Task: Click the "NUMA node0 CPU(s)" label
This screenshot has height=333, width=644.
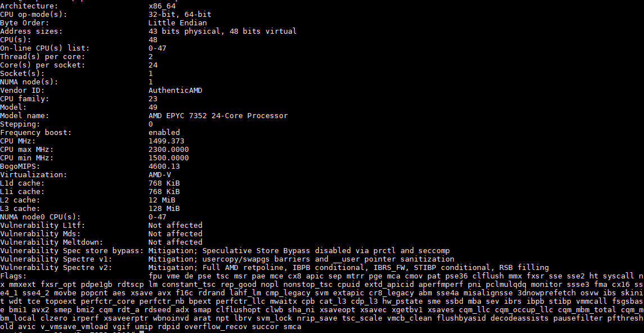Action: point(40,217)
